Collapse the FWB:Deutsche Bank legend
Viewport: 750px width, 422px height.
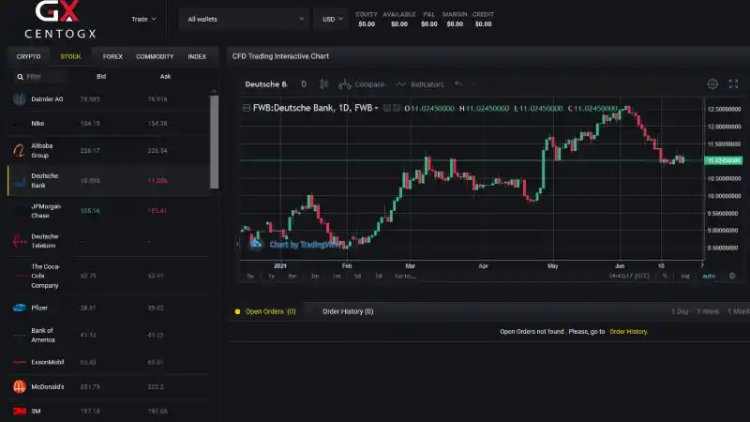[x=246, y=108]
